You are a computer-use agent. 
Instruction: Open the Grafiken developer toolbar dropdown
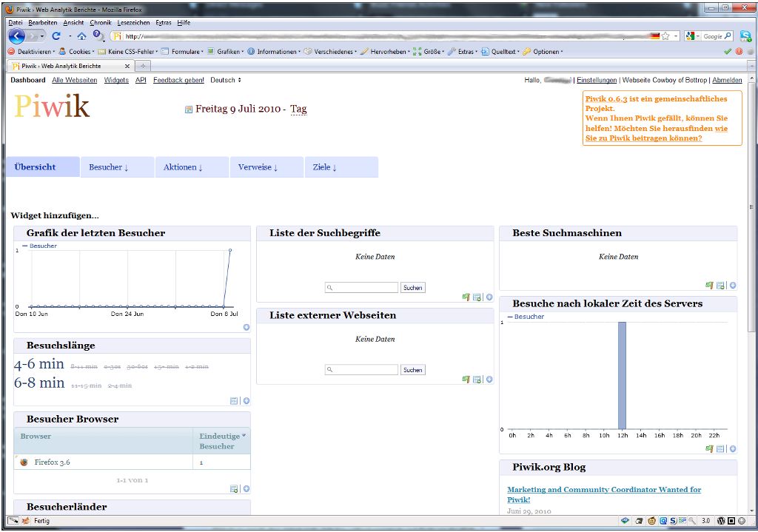[226, 51]
